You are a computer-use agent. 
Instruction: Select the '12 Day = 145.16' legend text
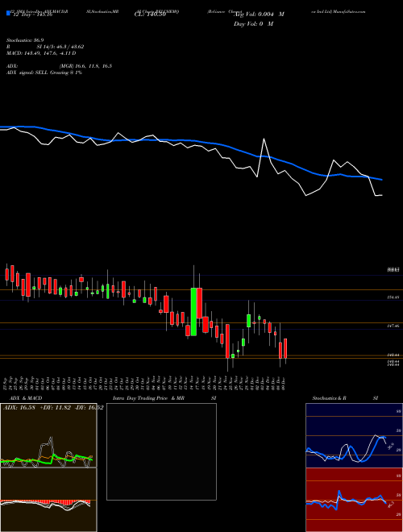31,15
